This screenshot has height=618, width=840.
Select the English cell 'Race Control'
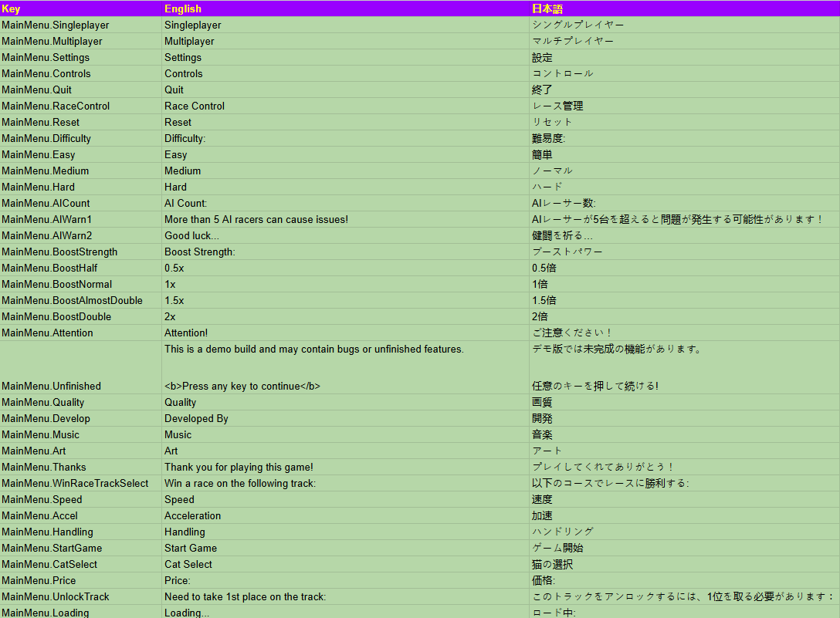tap(346, 106)
